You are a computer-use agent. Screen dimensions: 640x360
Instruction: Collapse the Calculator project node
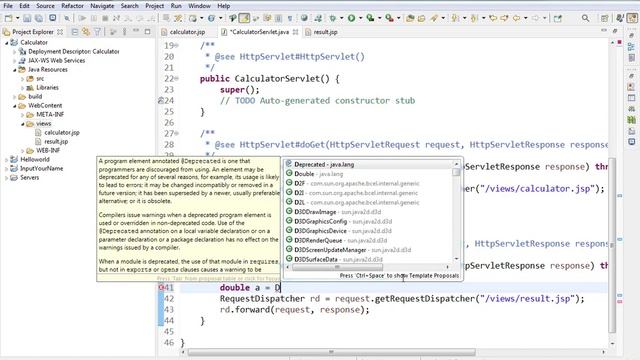click(7, 42)
